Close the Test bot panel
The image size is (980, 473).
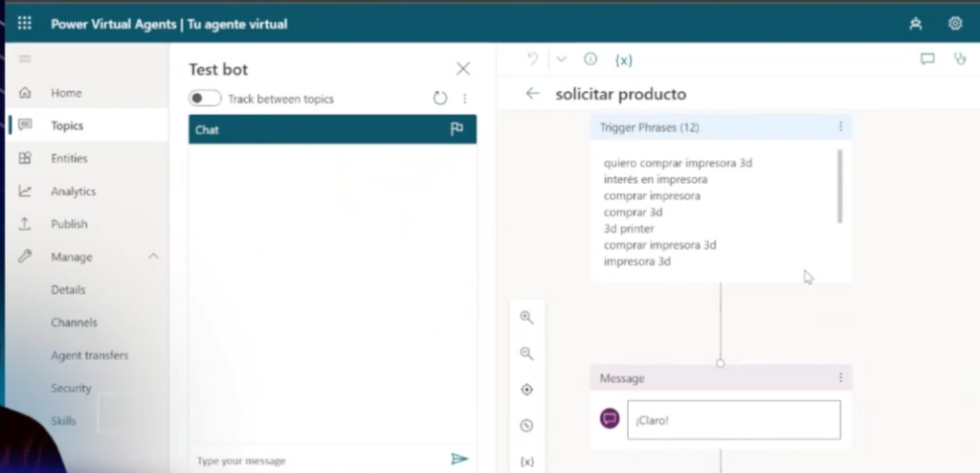(463, 68)
